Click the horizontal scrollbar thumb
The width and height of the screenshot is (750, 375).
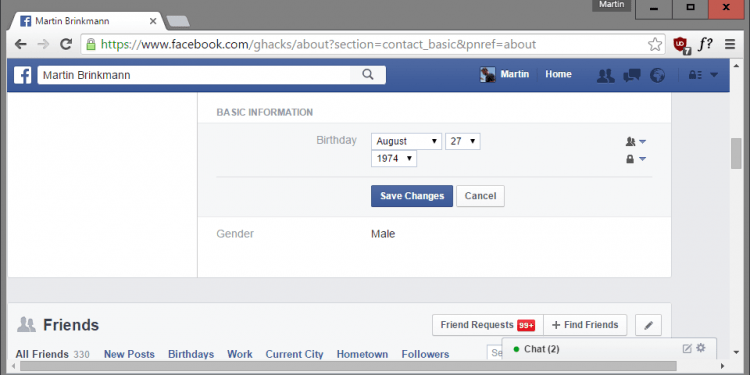tap(348, 366)
